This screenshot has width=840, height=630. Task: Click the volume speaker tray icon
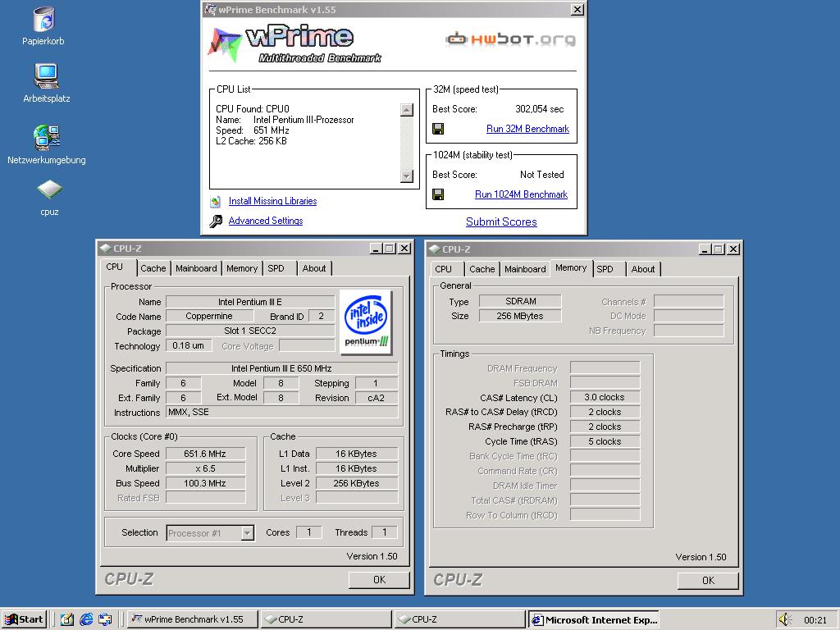click(x=785, y=619)
